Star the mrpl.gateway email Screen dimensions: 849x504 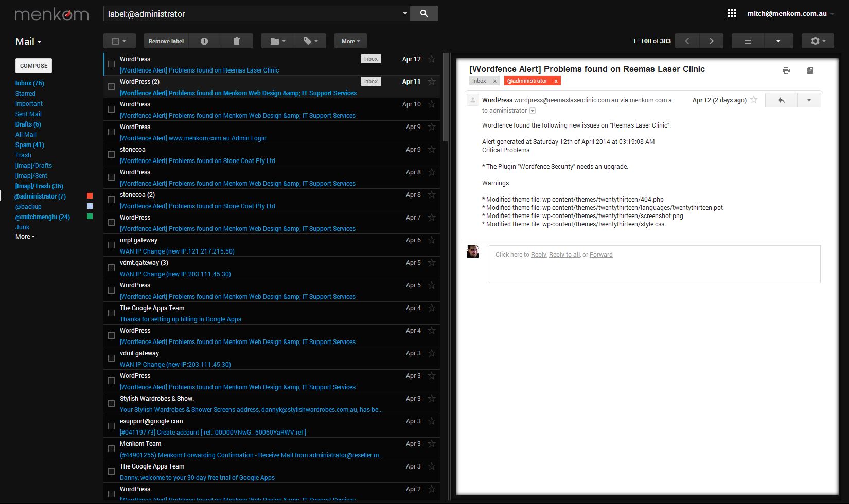tap(432, 240)
